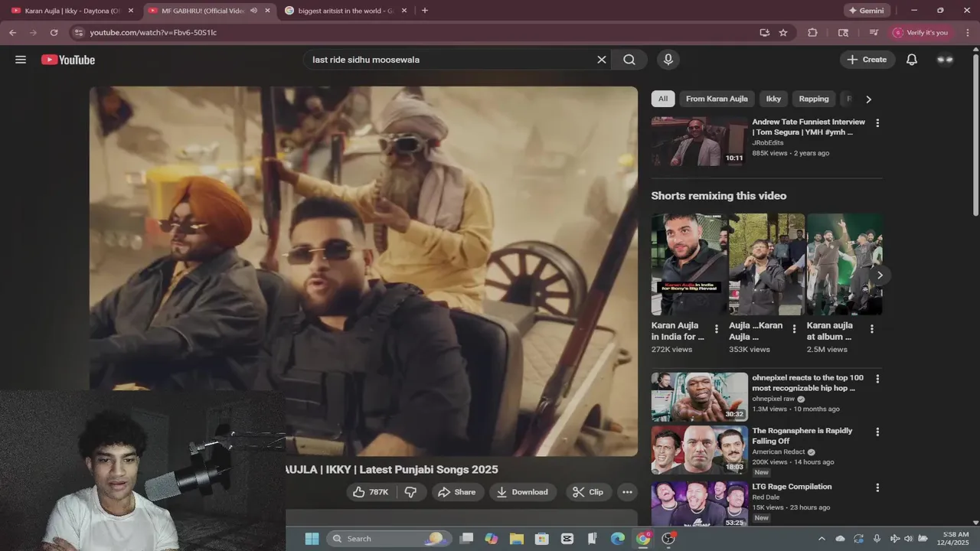Viewport: 980px width, 551px height.
Task: Click the Download button
Action: coord(522,492)
